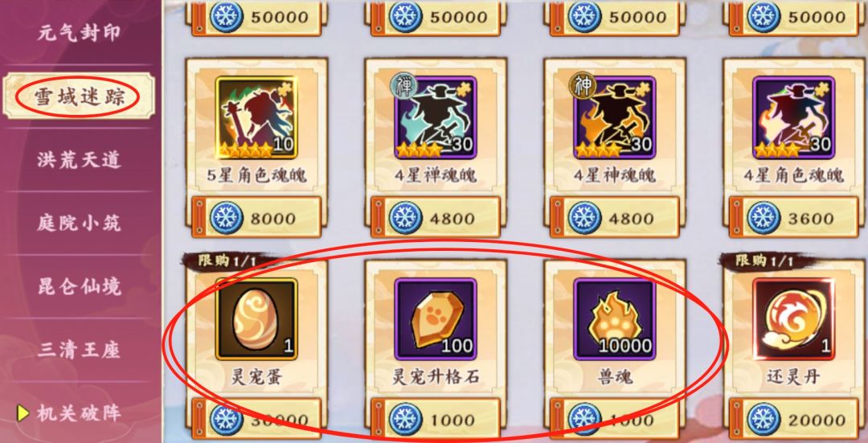Tap the 4星神魂魄 shard icon
This screenshot has height=443, width=868.
click(615, 117)
